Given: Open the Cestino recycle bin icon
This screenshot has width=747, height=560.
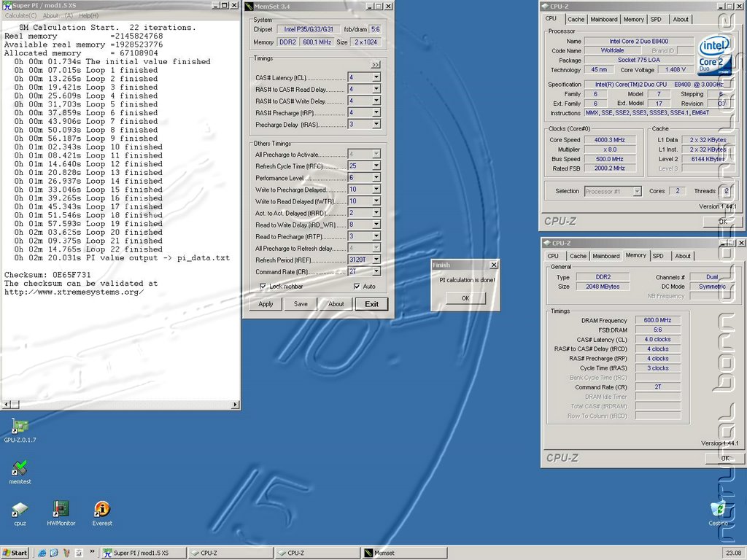Looking at the screenshot, I should 718,514.
